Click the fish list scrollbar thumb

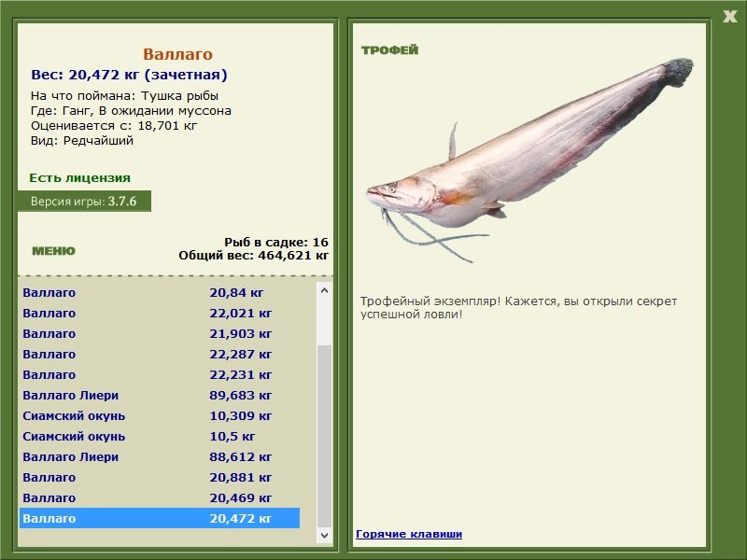click(324, 437)
